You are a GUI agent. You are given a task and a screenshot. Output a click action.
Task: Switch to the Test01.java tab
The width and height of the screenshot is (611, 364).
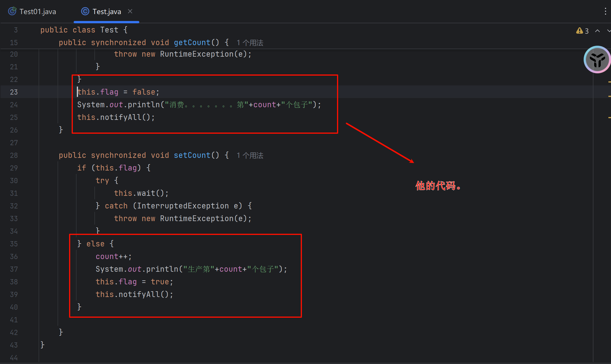(x=37, y=12)
